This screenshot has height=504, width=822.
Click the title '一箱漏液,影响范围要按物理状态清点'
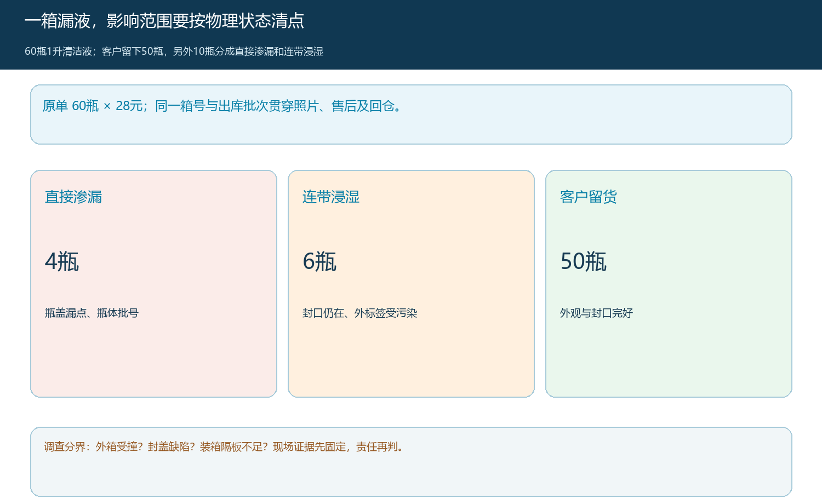tap(164, 21)
